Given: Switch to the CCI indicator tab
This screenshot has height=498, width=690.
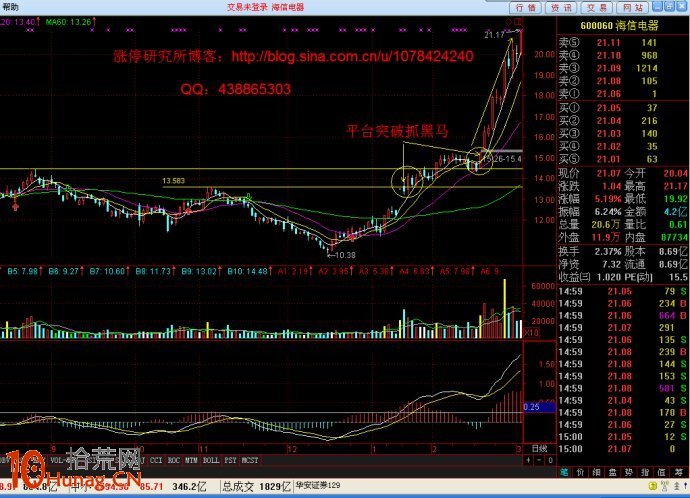Looking at the screenshot, I should pos(156,460).
